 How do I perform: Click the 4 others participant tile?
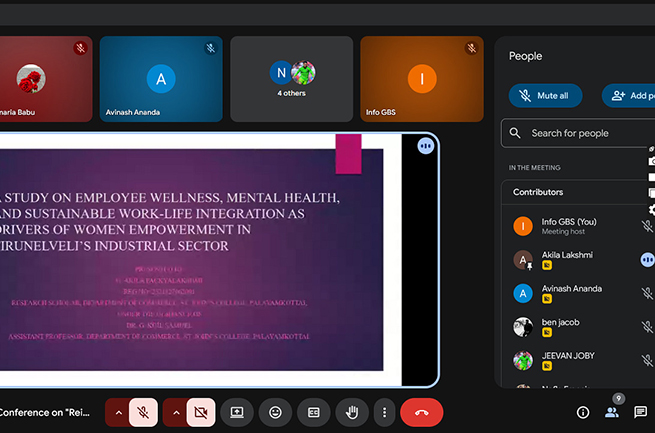point(292,77)
